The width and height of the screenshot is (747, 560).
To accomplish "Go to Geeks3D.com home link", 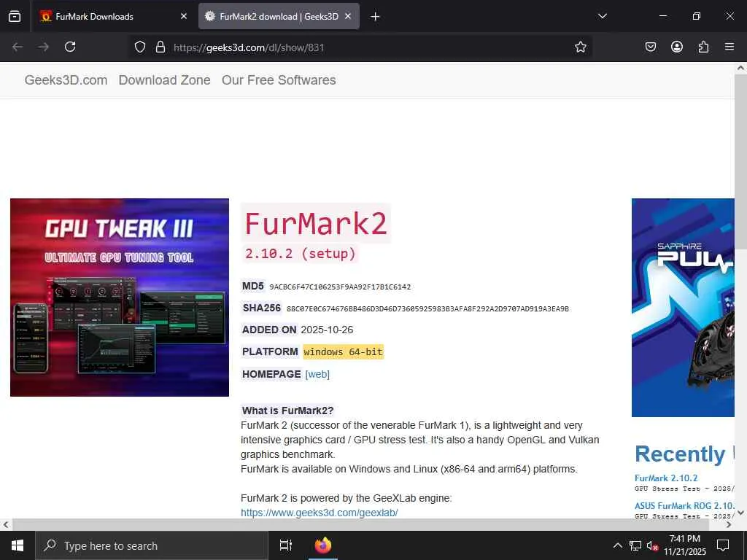I will point(66,80).
